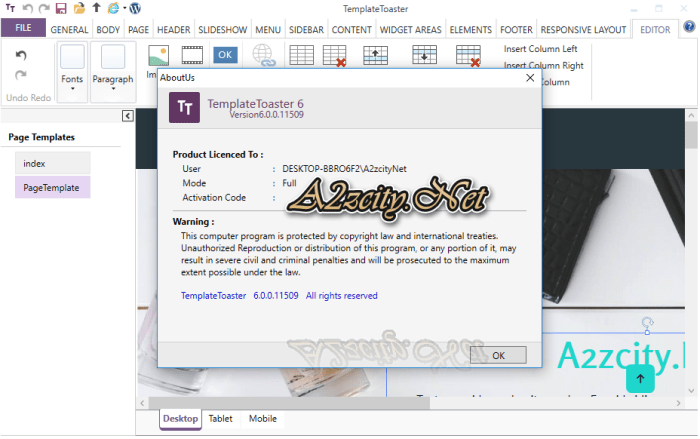Click the vertical scrollbar thumb beside canvas
700x439 pixels.
pos(692,134)
